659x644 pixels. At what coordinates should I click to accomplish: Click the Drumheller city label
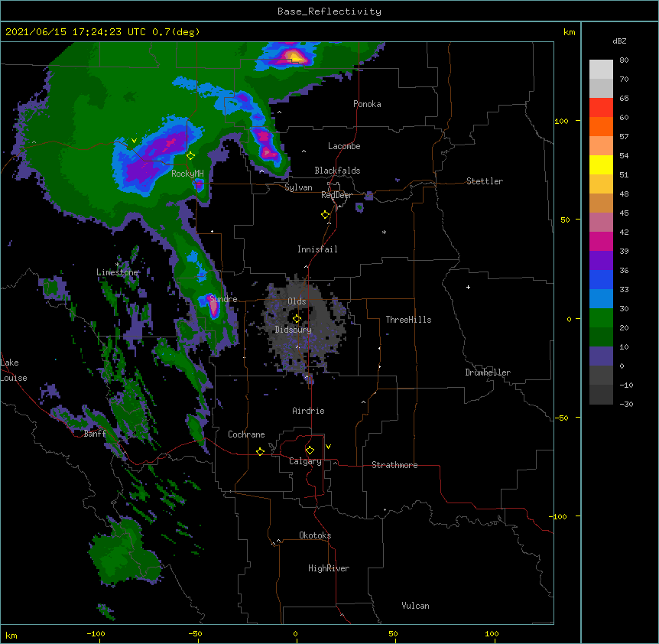pos(488,372)
